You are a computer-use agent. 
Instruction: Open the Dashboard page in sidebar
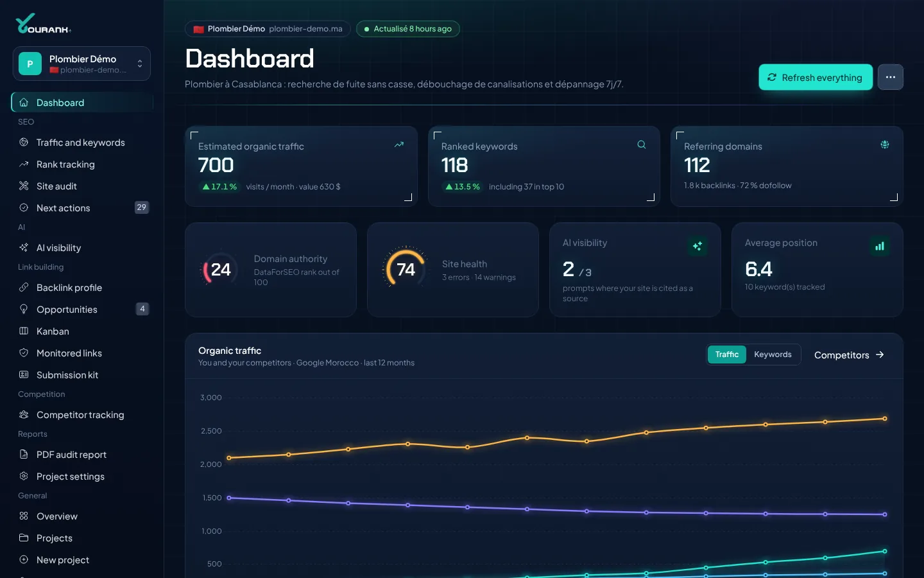pos(82,103)
